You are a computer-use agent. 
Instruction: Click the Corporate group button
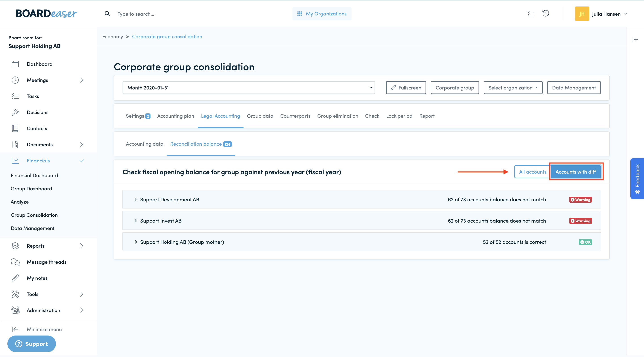click(455, 88)
